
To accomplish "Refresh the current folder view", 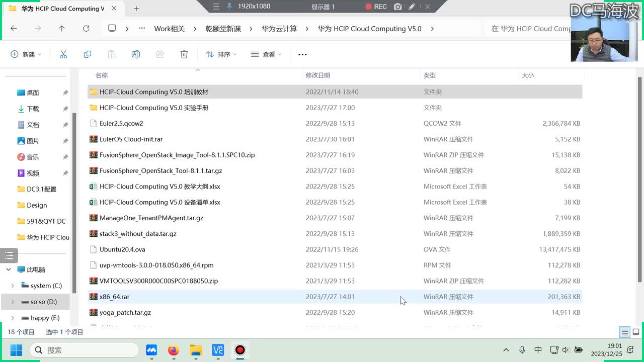I will tap(86, 29).
